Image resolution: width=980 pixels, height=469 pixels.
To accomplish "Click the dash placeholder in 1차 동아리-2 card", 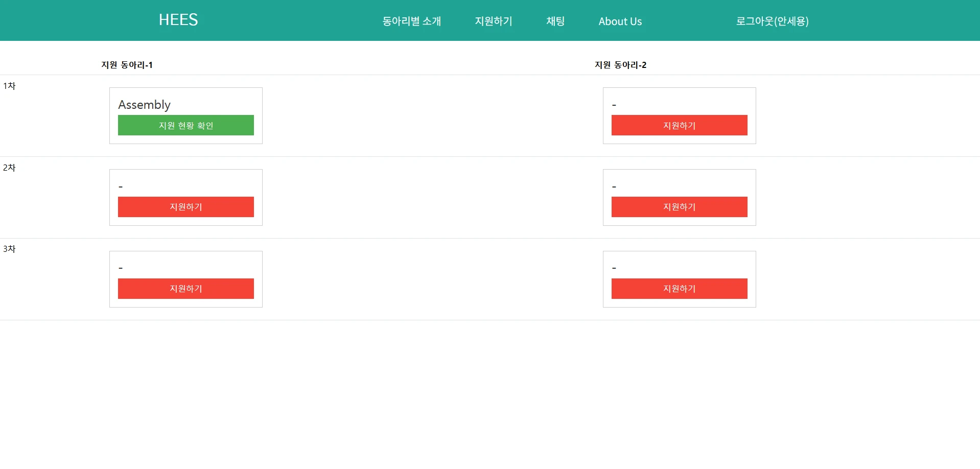I will tap(614, 105).
